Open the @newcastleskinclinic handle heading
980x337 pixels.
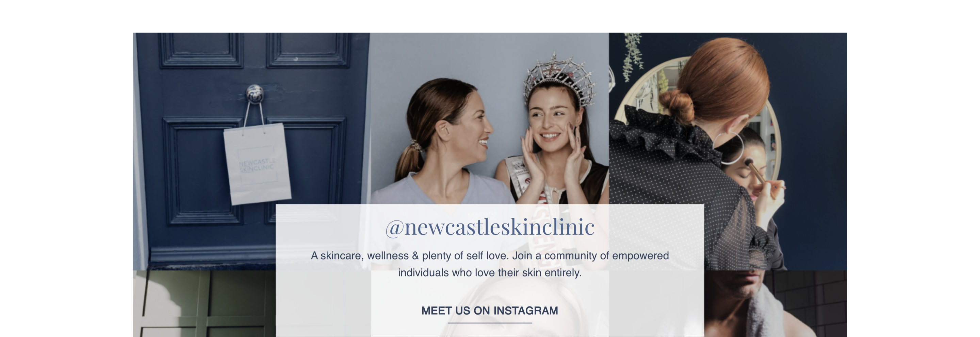(x=490, y=227)
